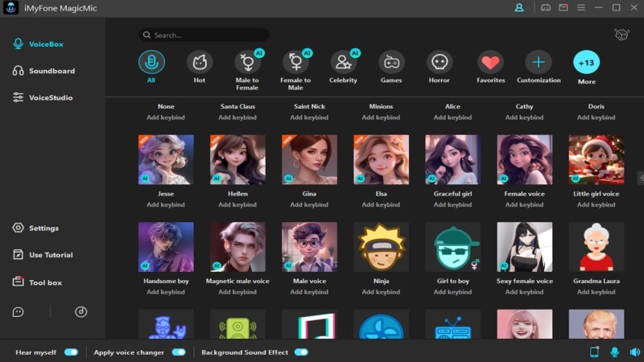Viewport: 644px width, 362px height.
Task: Select the robot voice icon in bottom row
Action: (x=166, y=324)
